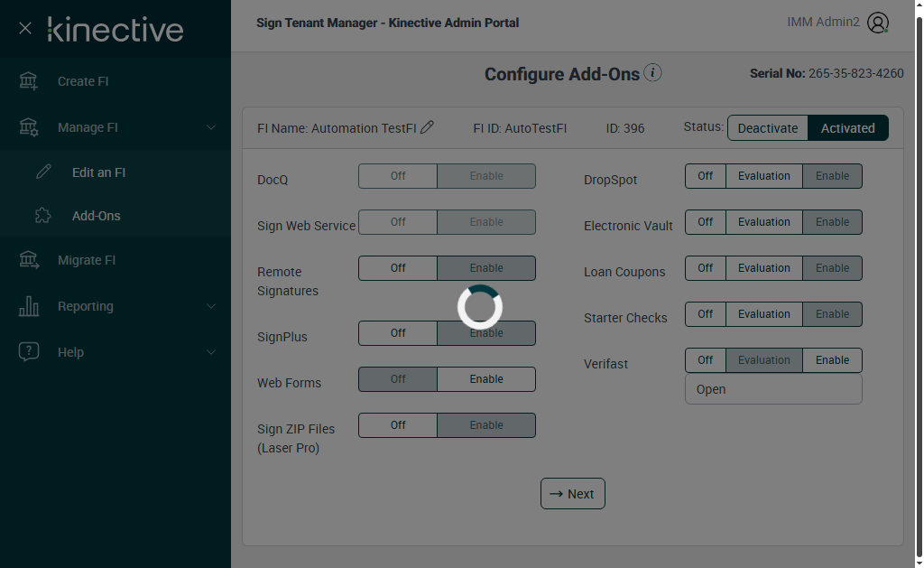Enable Verifast

pos(832,359)
